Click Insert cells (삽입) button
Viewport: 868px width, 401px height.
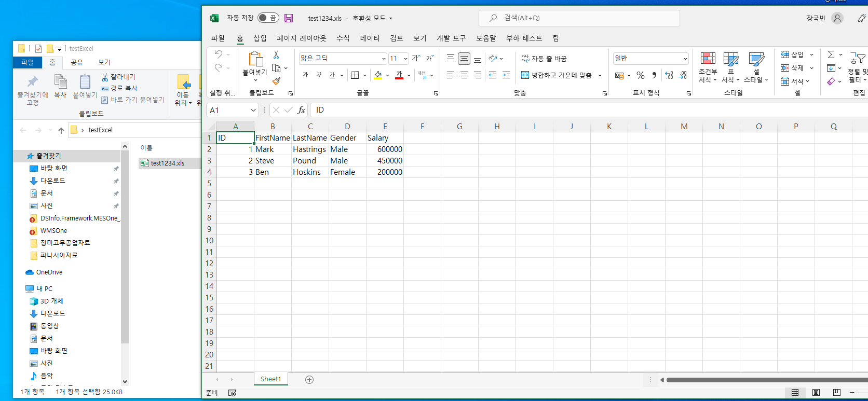point(792,54)
